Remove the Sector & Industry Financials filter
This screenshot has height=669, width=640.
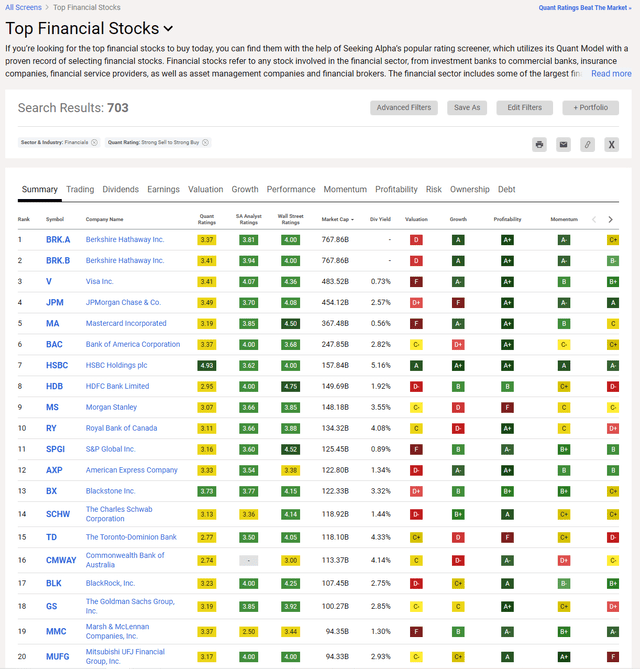pyautogui.click(x=94, y=143)
